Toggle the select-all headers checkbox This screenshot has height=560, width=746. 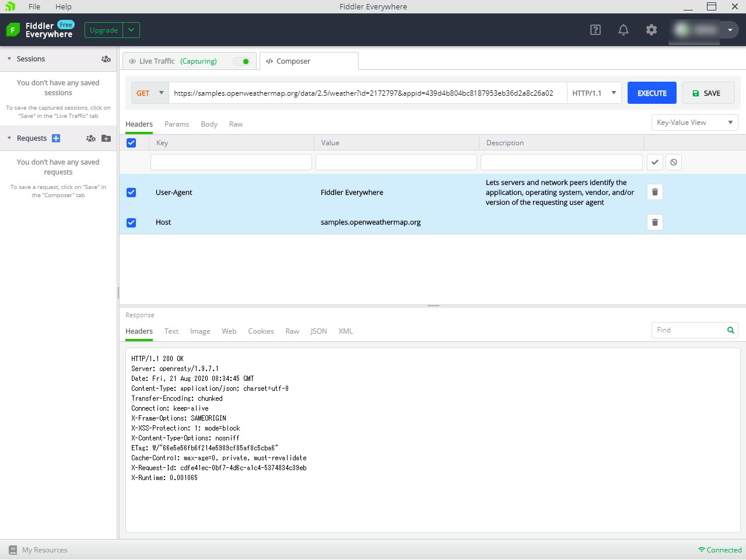[x=131, y=143]
